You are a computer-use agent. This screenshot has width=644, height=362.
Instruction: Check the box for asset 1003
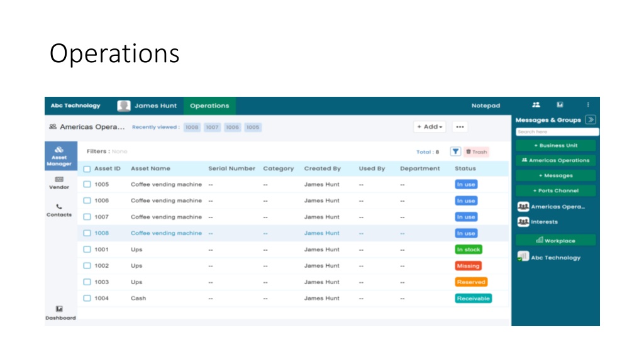[87, 282]
